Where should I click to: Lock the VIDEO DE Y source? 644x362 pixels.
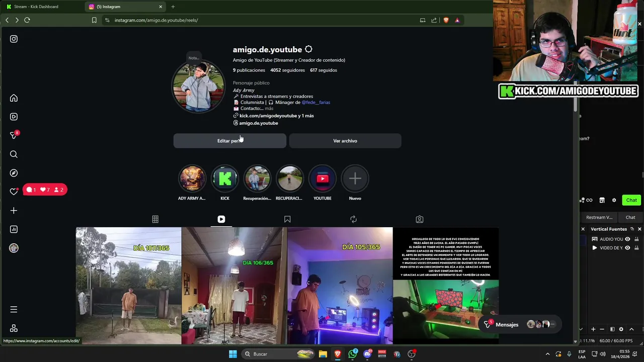pyautogui.click(x=635, y=248)
